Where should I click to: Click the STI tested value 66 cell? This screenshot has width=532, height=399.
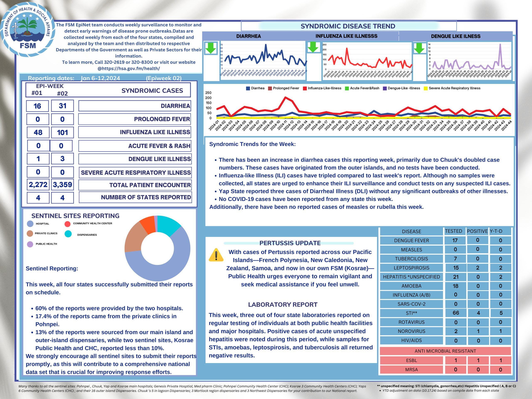[x=456, y=313]
